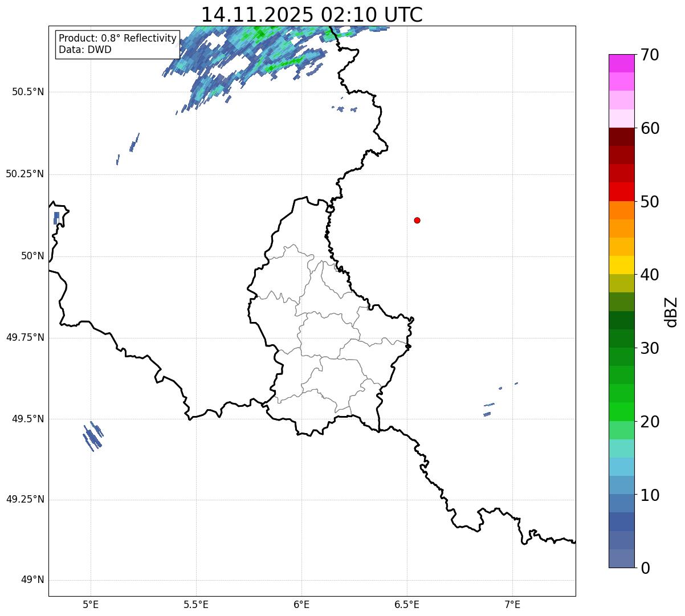685x616 pixels.
Task: Click the blue radar echo cluster near 5°E
Action: point(92,436)
